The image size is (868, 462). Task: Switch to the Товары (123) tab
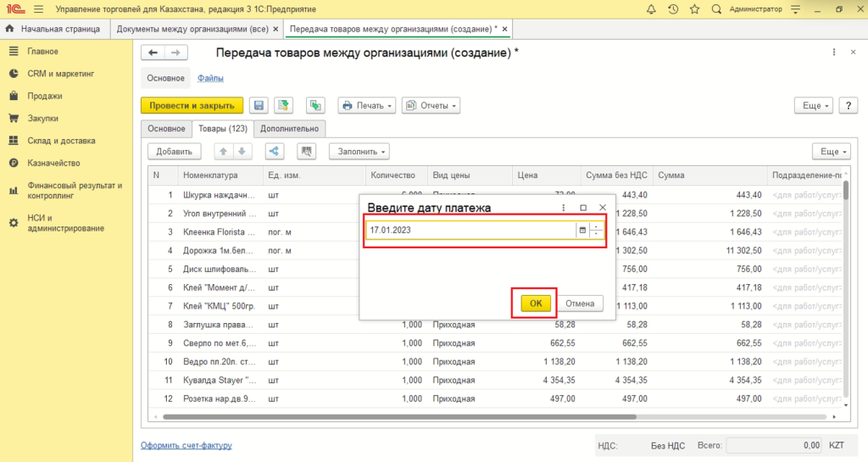223,128
